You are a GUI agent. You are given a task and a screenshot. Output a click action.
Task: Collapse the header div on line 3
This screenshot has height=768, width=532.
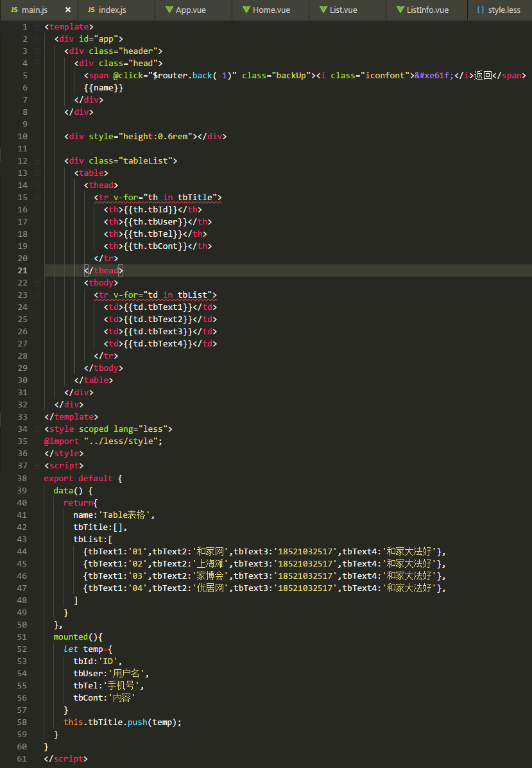(x=37, y=51)
